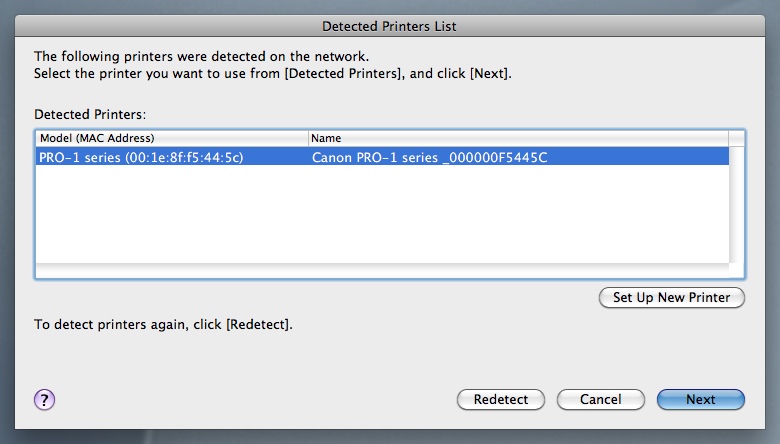Image resolution: width=780 pixels, height=444 pixels.
Task: Click the divider between Model and Name columns
Action: (x=308, y=137)
